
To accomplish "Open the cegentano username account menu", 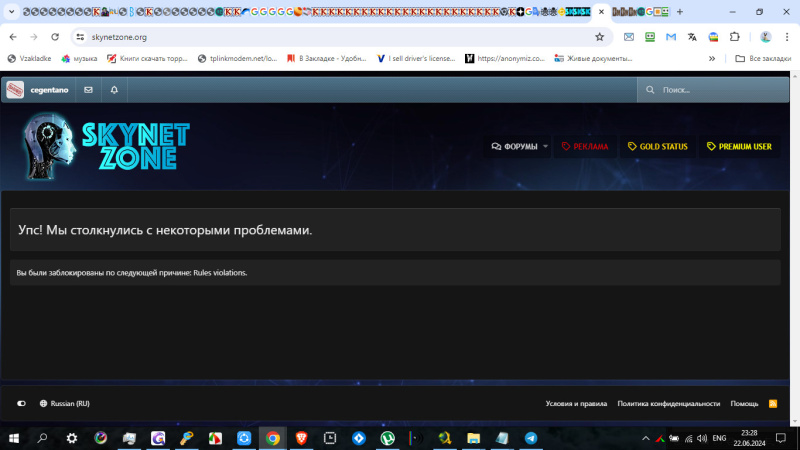I will 49,90.
